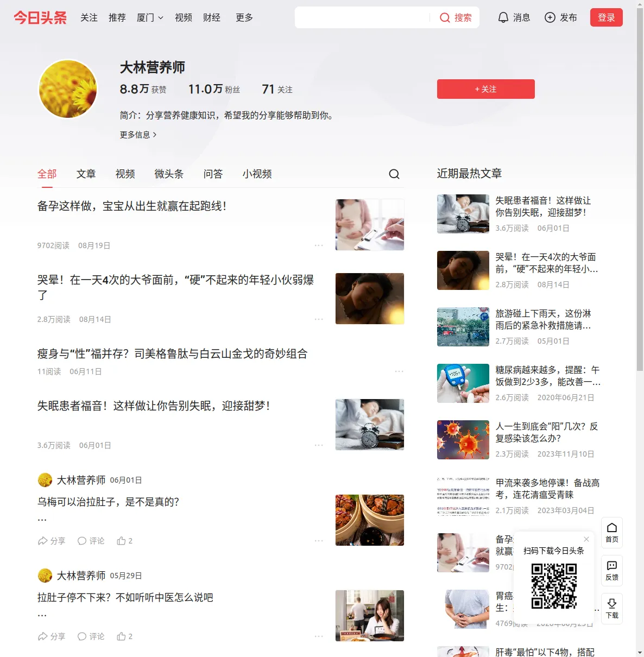Image resolution: width=644 pixels, height=657 pixels.
Task: Open 关注 in top navigation
Action: click(89, 17)
